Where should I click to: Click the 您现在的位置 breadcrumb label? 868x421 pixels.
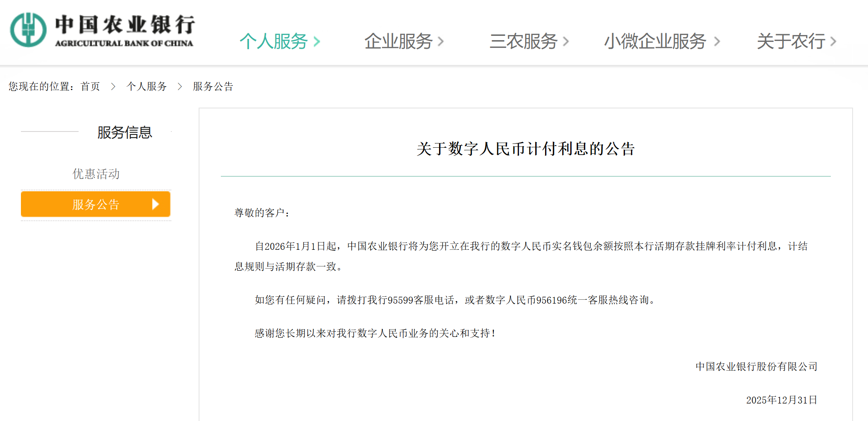coord(41,87)
